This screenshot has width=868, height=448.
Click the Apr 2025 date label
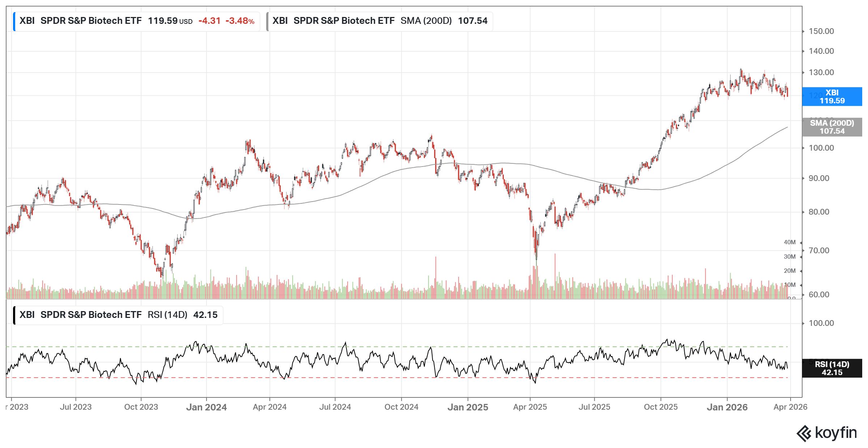pyautogui.click(x=530, y=407)
